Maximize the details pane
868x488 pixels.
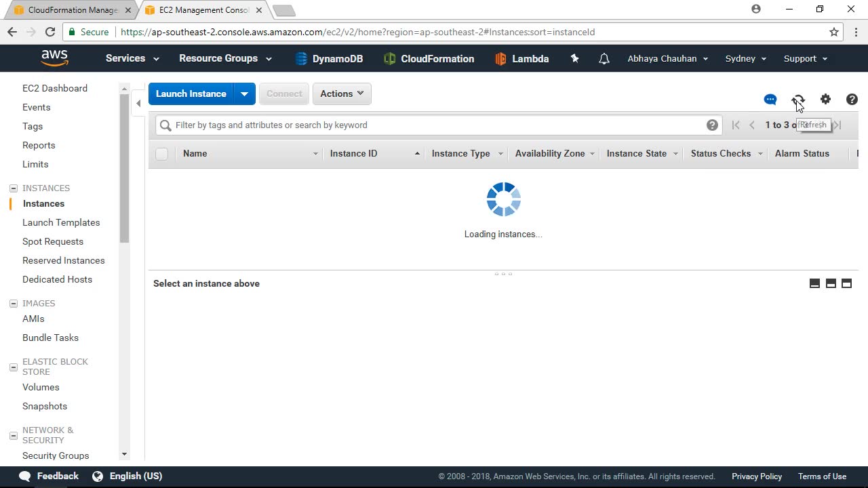click(x=846, y=283)
